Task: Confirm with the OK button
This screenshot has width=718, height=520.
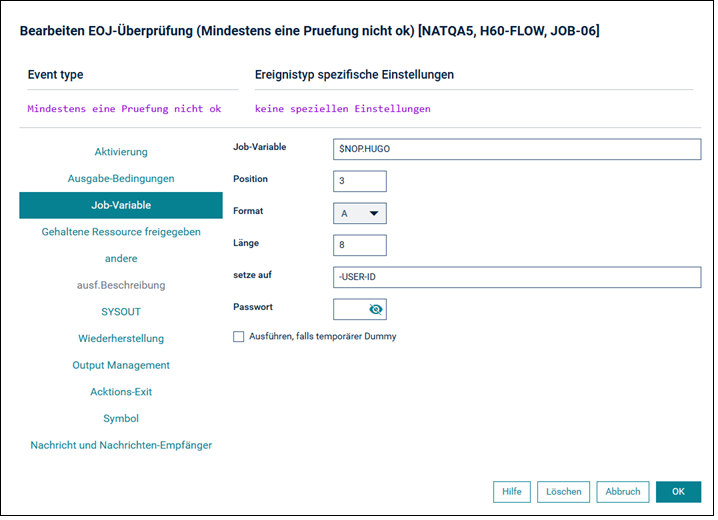Action: pos(678,492)
